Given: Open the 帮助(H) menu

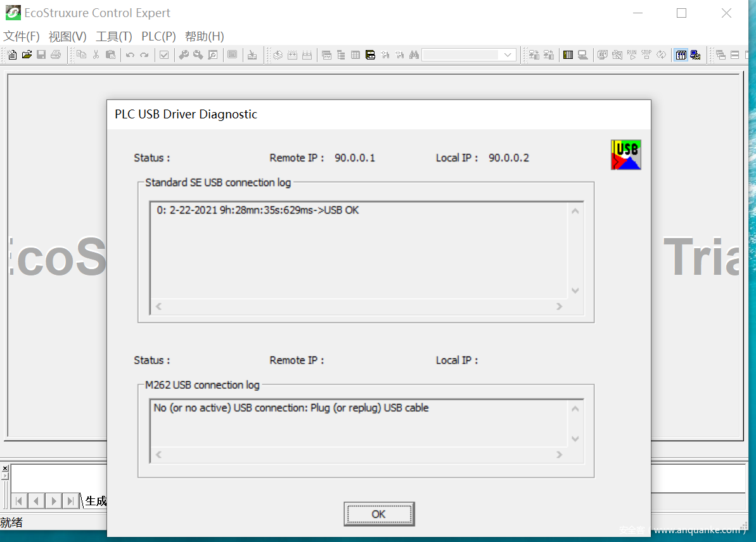Looking at the screenshot, I should [x=205, y=37].
